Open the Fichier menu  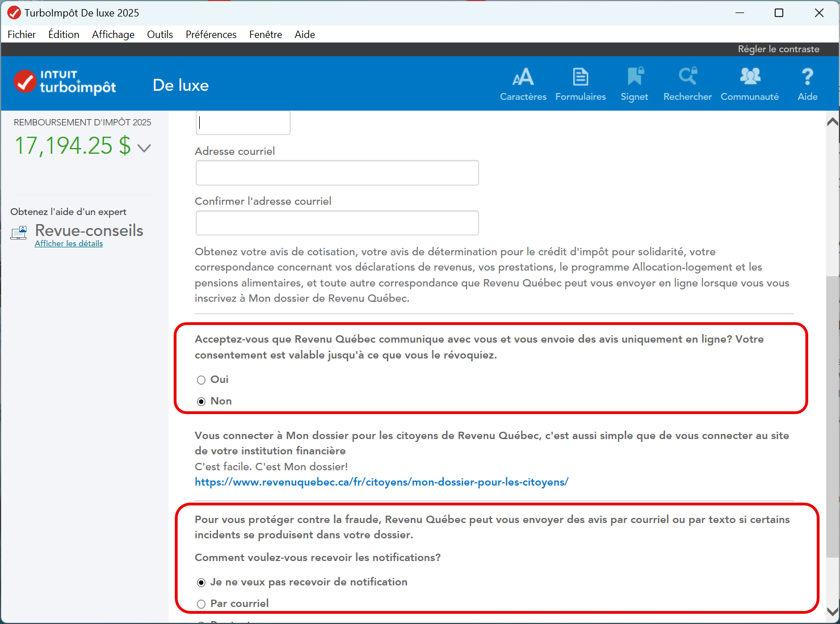point(22,35)
